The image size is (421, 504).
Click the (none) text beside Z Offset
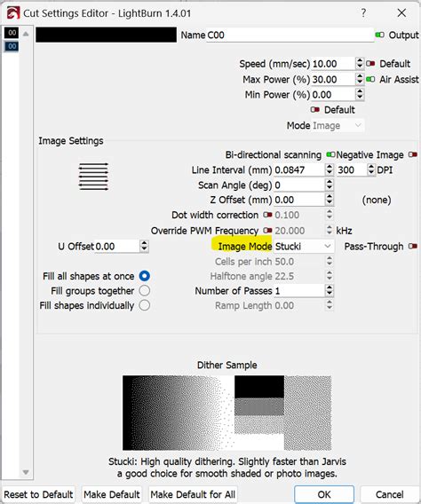(377, 200)
